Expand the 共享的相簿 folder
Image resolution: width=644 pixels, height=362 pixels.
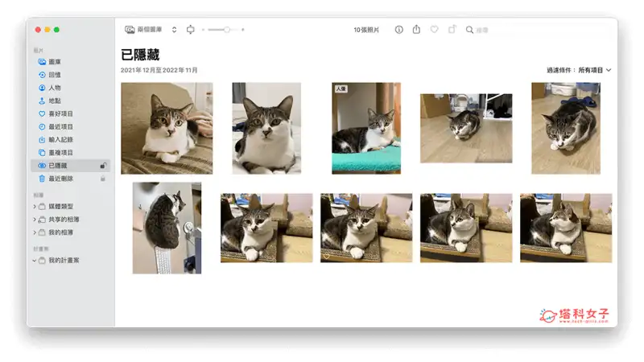pos(35,220)
